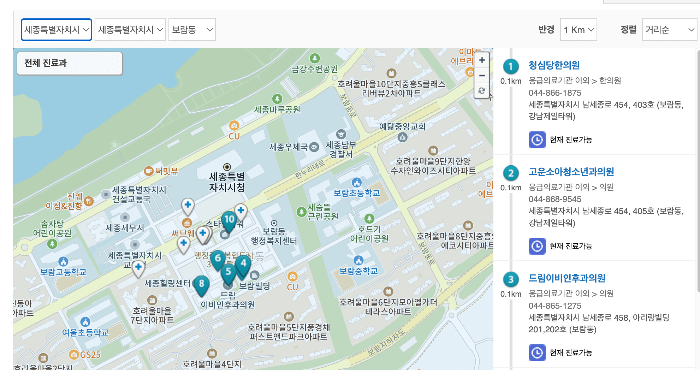Click 호려울마을7단지아파트 map label
This screenshot has width=700, height=370.
pos(152,315)
